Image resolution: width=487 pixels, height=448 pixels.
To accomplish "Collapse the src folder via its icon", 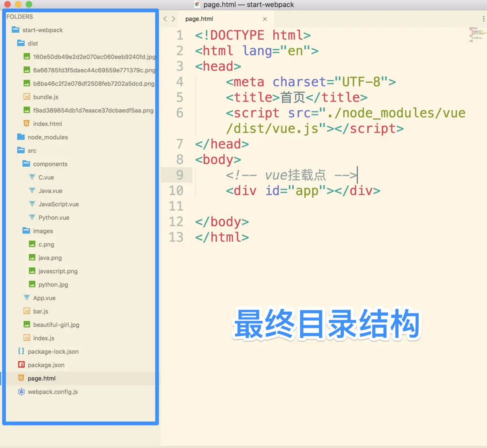I will [x=21, y=150].
